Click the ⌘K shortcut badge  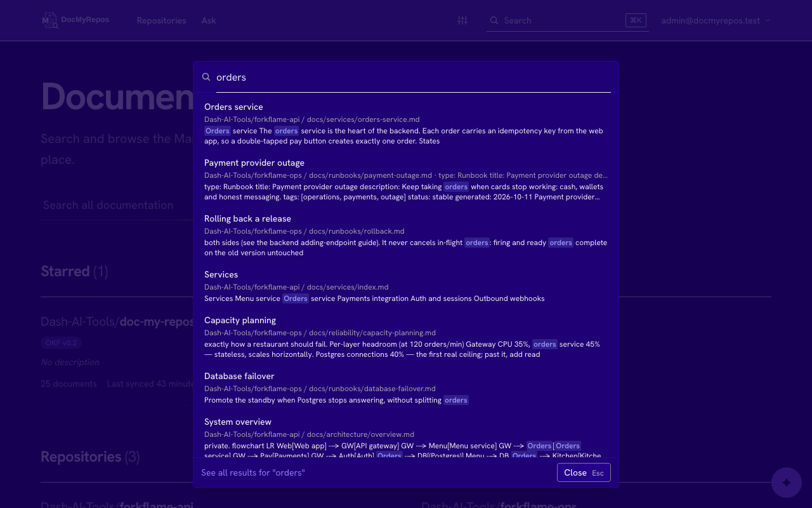coord(635,20)
